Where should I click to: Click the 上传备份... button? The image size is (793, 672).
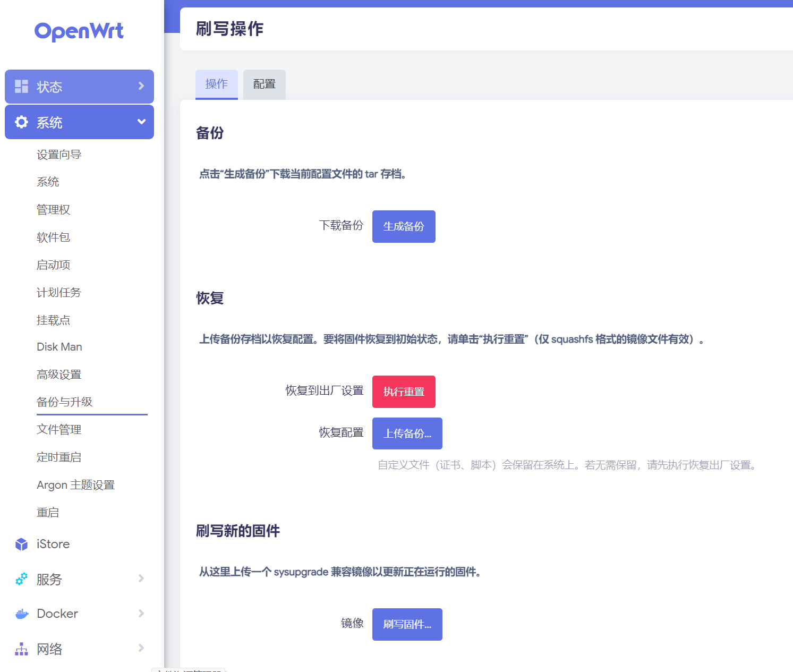407,433
